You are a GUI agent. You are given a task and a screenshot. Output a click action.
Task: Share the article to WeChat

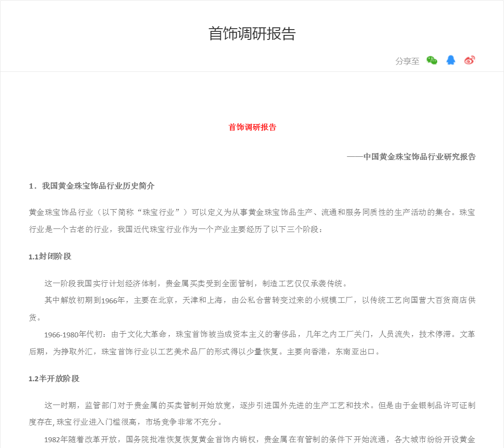[x=432, y=60]
